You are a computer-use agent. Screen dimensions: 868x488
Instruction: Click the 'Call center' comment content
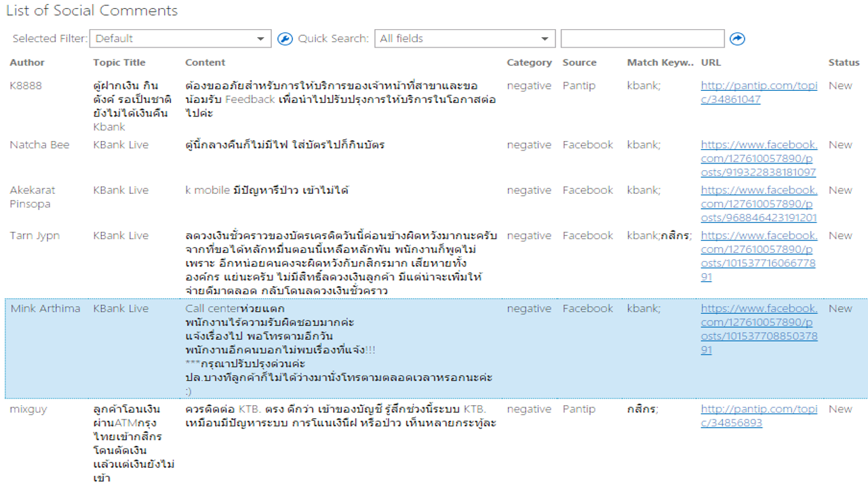coord(339,350)
